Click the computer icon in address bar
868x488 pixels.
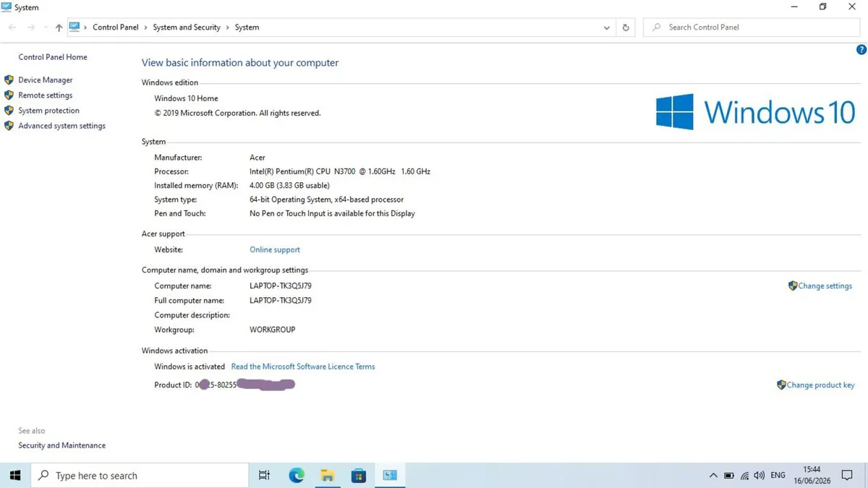pyautogui.click(x=75, y=27)
